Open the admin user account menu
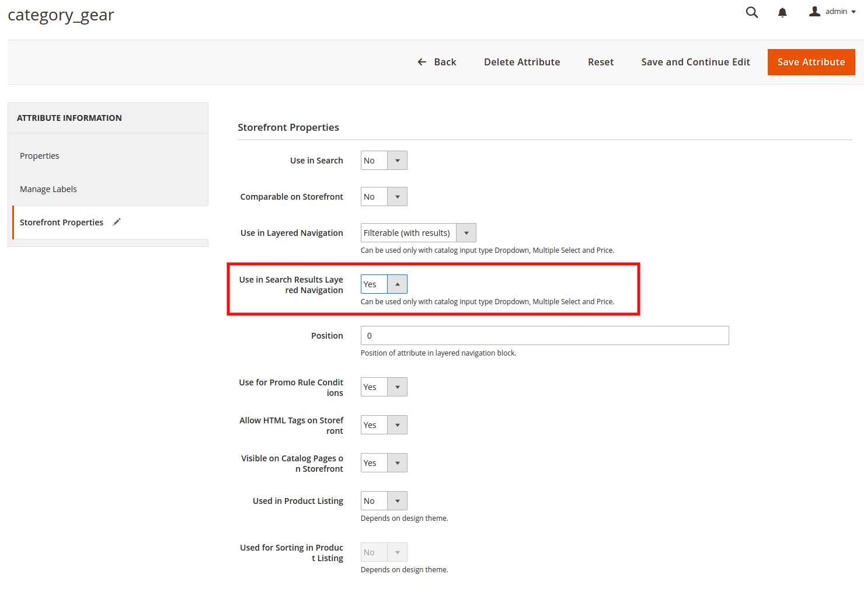The image size is (867, 616). 833,12
